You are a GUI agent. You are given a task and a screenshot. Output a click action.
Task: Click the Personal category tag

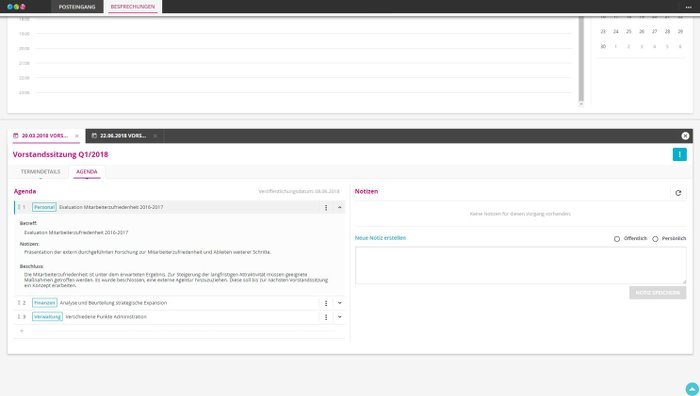44,207
